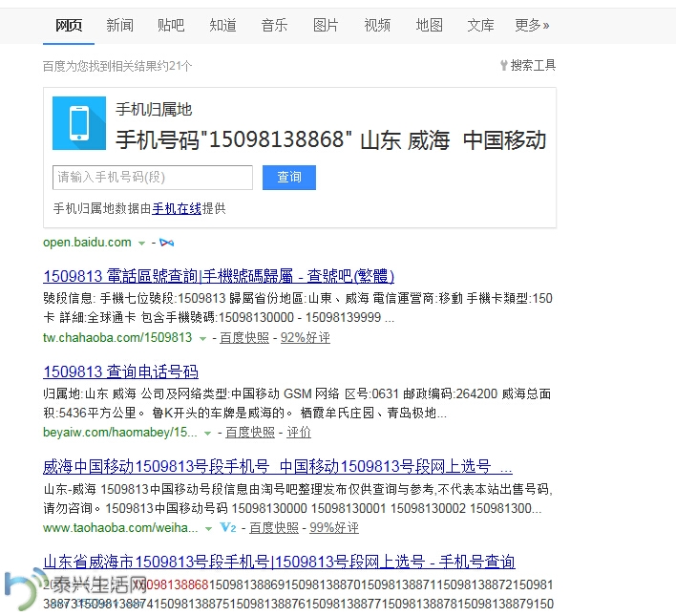Click the Baidu open platform icon beside open.baidu.com
The image size is (676, 616).
coord(166,243)
